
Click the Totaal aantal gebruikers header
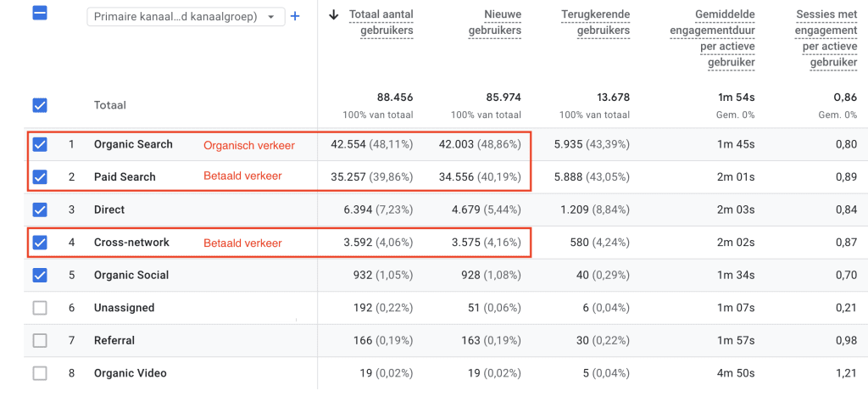pyautogui.click(x=381, y=23)
